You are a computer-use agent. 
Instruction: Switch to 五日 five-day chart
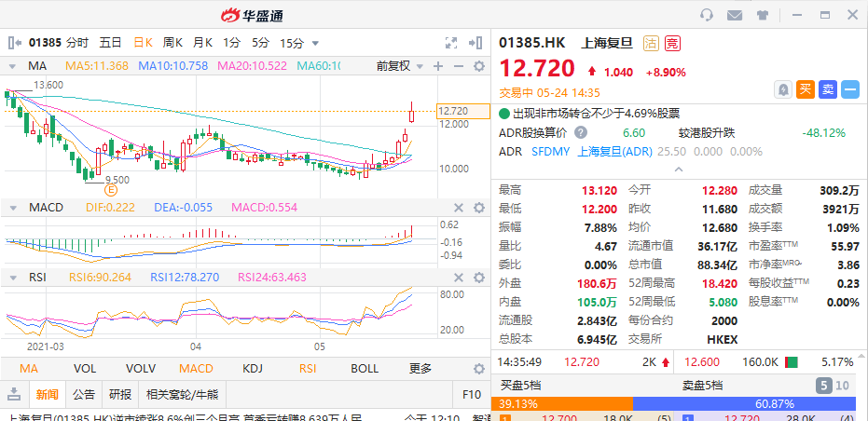[110, 43]
